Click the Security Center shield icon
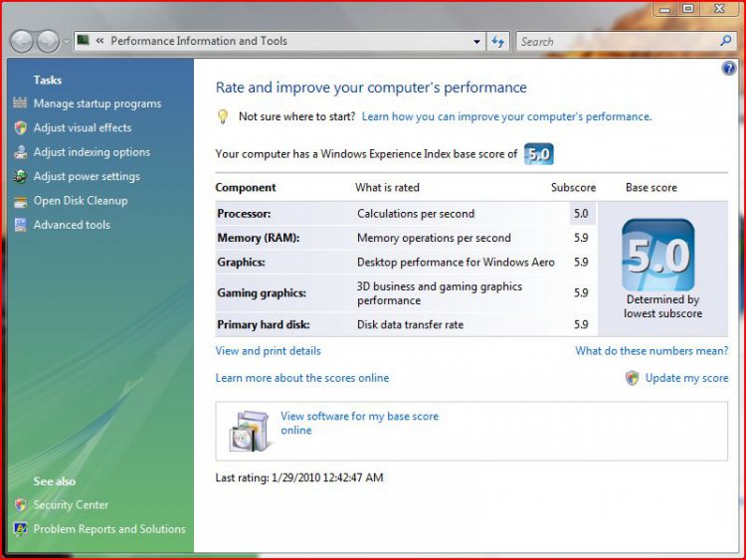 20,505
